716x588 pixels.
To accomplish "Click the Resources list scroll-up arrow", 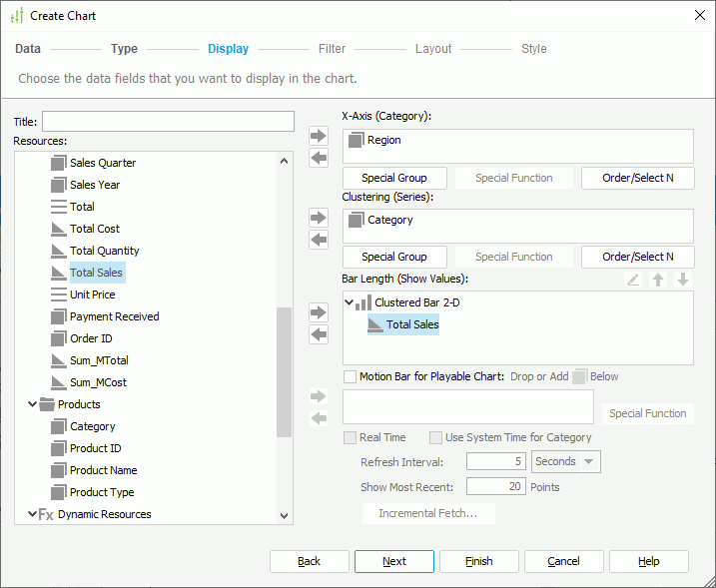I will click(284, 161).
